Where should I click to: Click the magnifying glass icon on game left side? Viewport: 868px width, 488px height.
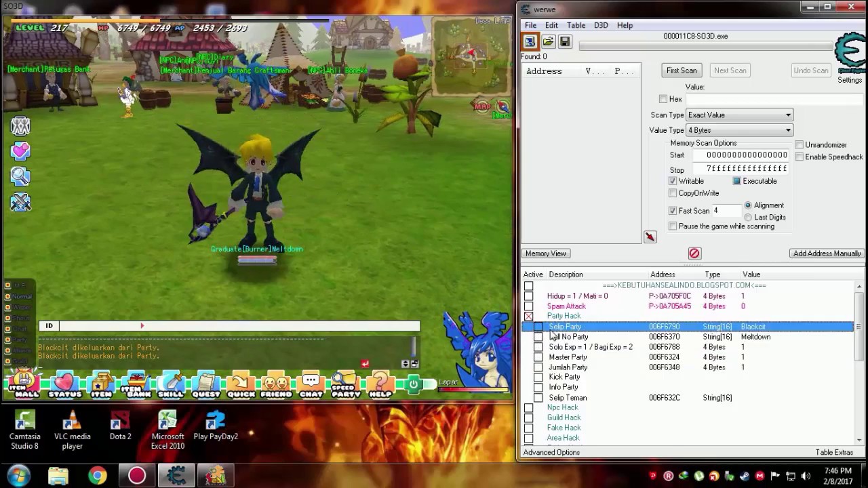(x=20, y=176)
